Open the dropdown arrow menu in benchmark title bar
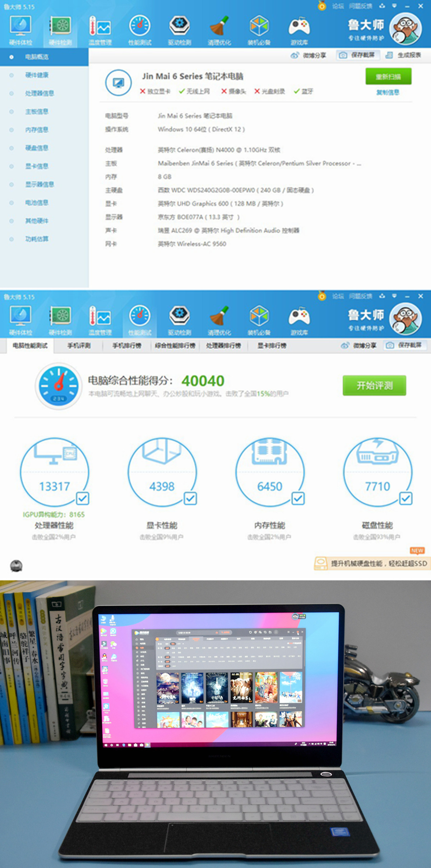The height and width of the screenshot is (868, 431). click(394, 296)
